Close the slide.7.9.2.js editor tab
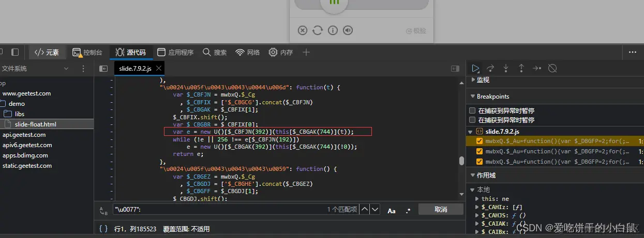This screenshot has width=644, height=238. pos(159,68)
